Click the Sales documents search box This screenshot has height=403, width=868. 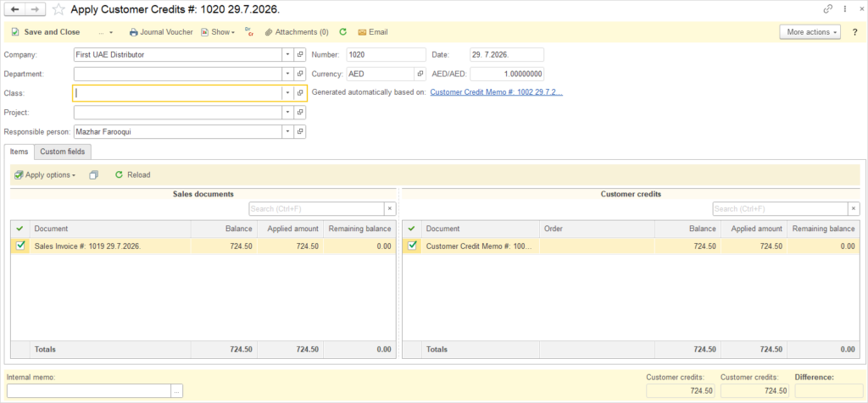[316, 208]
